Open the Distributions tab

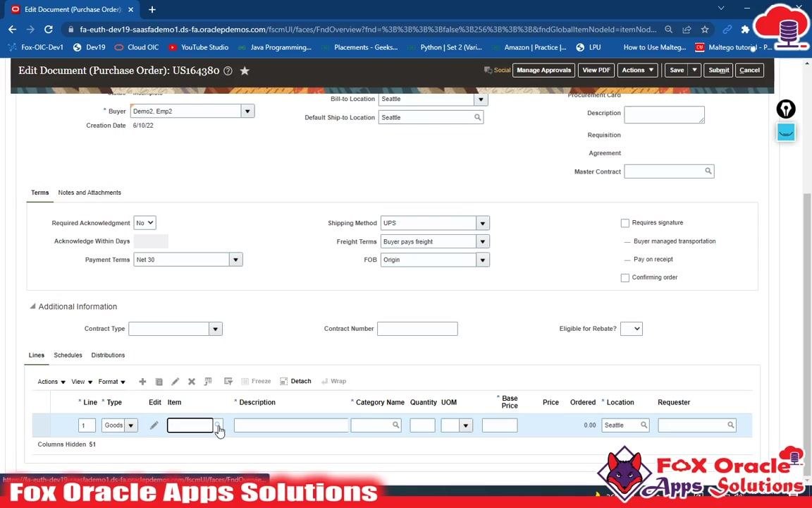click(x=108, y=355)
